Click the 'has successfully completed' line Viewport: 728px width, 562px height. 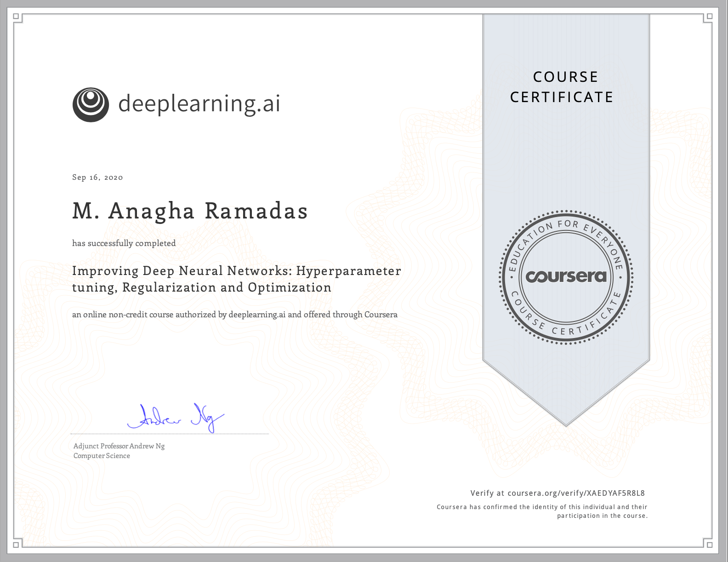[x=124, y=243]
